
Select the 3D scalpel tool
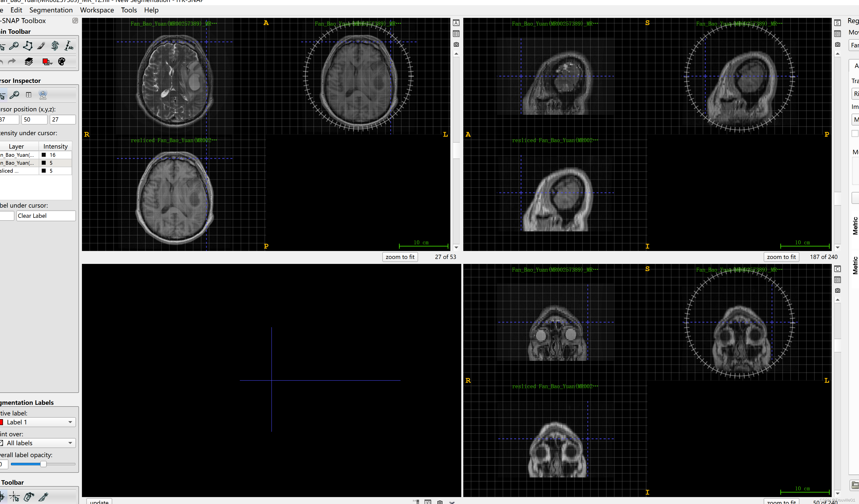[43, 497]
